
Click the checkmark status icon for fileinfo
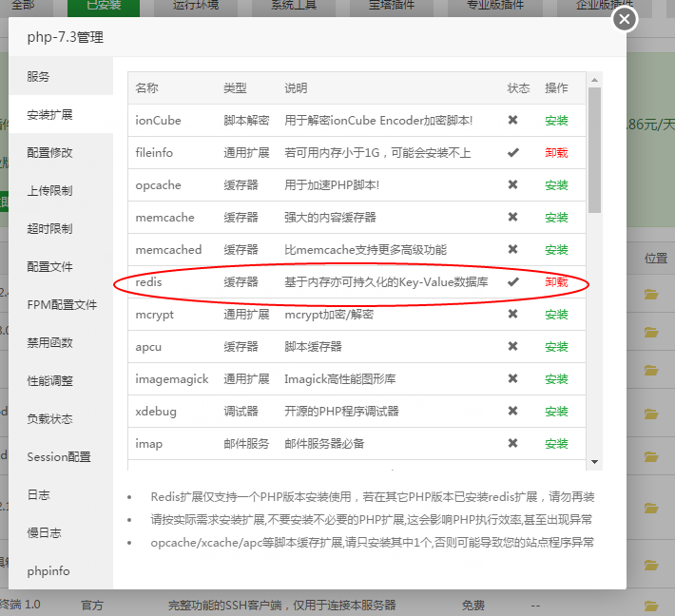click(x=513, y=153)
